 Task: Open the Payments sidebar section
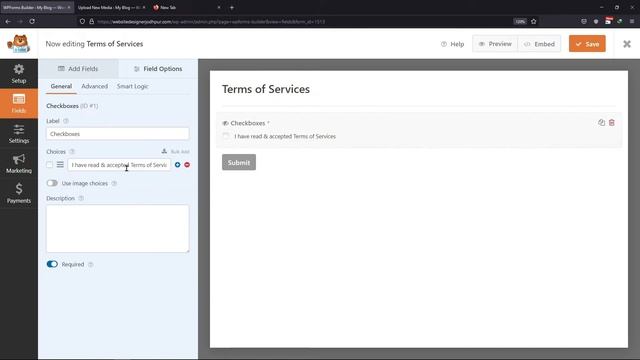[19, 193]
